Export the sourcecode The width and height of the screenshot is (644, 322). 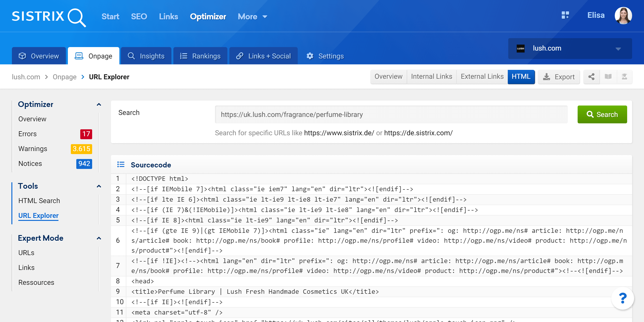click(x=559, y=77)
